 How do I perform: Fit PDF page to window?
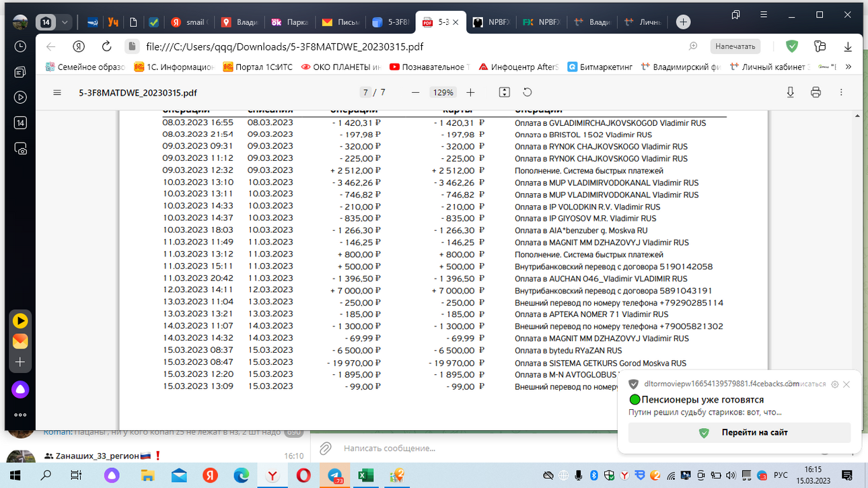pyautogui.click(x=504, y=92)
